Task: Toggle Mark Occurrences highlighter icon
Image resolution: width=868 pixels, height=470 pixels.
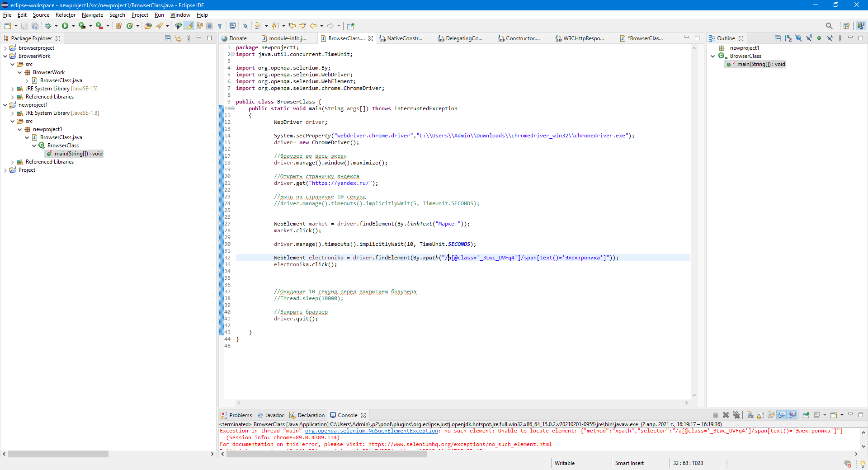Action: [189, 26]
